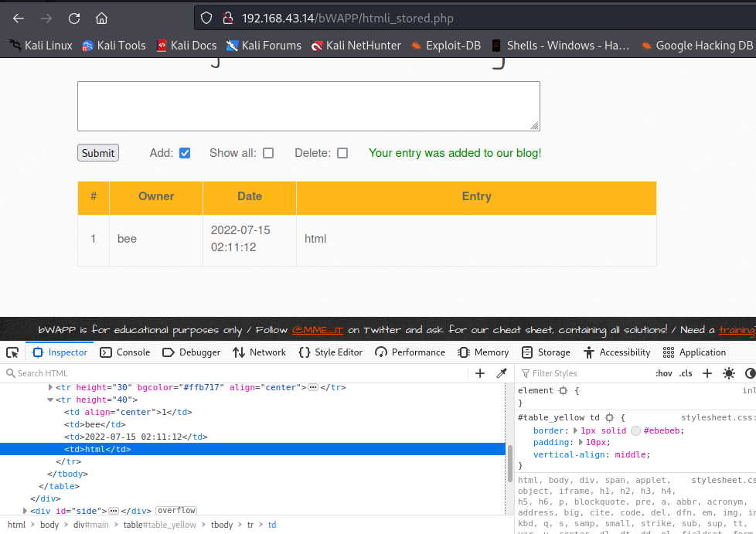Open the Shells - Windows bookmark
The image size is (756, 534).
pyautogui.click(x=560, y=46)
